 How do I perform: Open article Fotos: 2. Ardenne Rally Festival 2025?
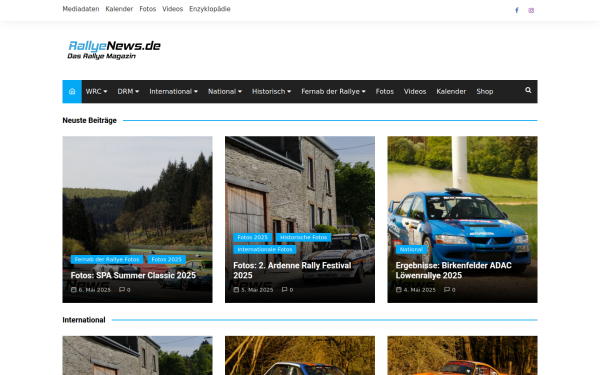click(x=292, y=270)
